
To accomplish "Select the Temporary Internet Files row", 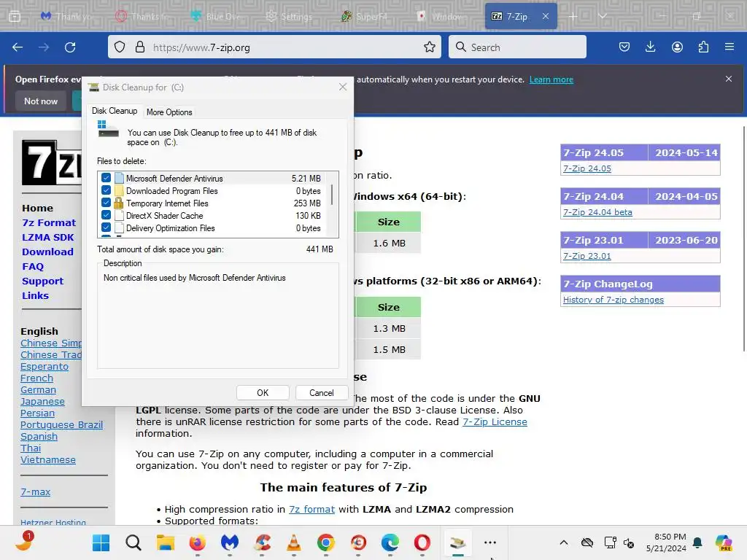I will point(217,203).
